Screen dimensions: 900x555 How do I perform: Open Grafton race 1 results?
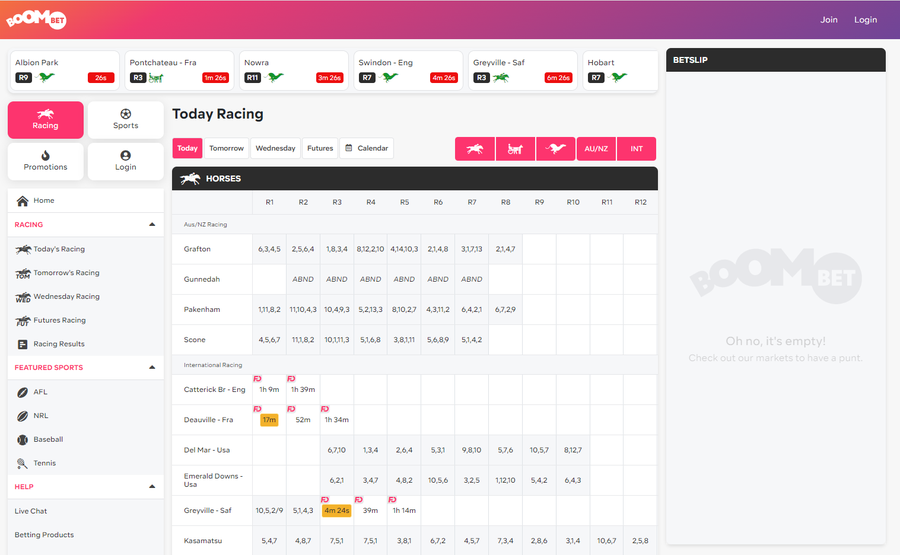point(269,249)
